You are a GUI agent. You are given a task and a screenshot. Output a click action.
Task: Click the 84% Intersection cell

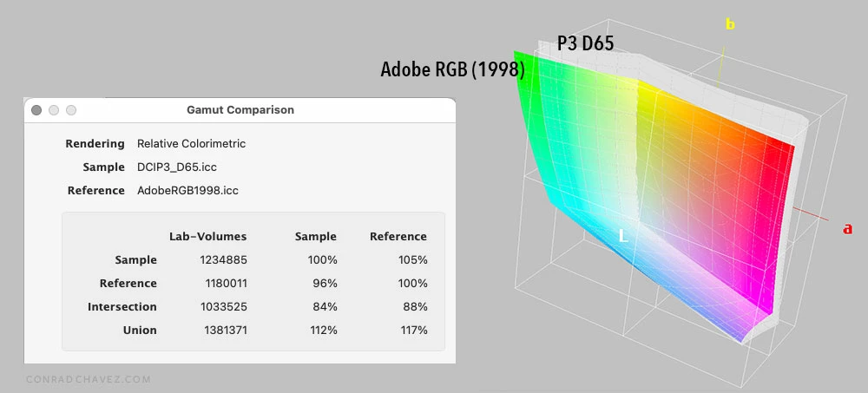[x=325, y=306]
